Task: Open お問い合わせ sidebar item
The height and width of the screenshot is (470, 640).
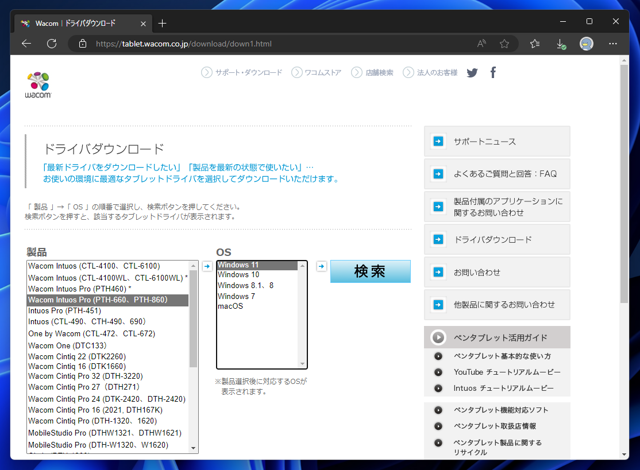Action: pyautogui.click(x=497, y=272)
